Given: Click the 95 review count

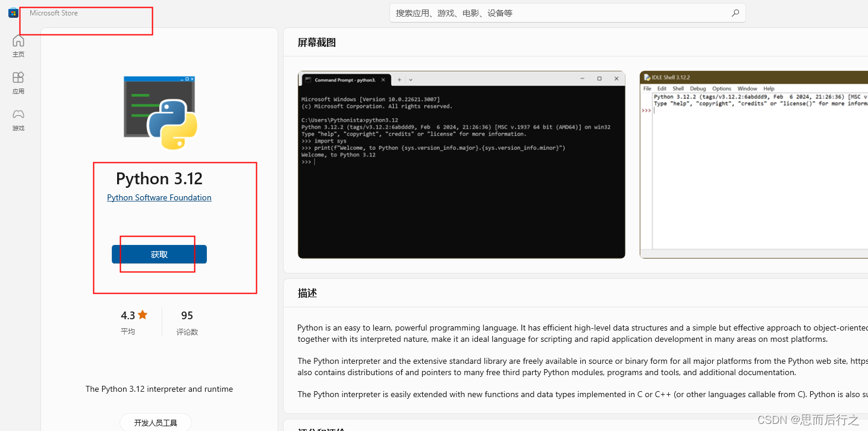Looking at the screenshot, I should (187, 316).
